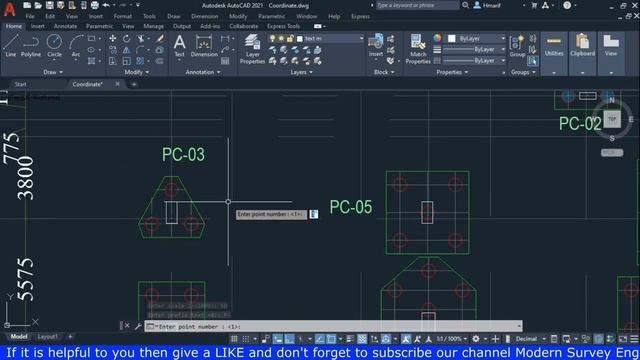This screenshot has width=640, height=360.
Task: Click the Save icon in quick access toolbar
Action: [49, 5]
